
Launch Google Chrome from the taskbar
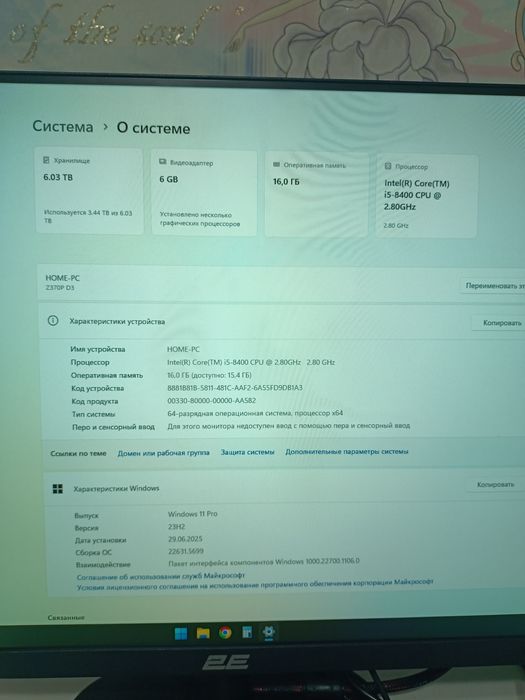pos(225,633)
